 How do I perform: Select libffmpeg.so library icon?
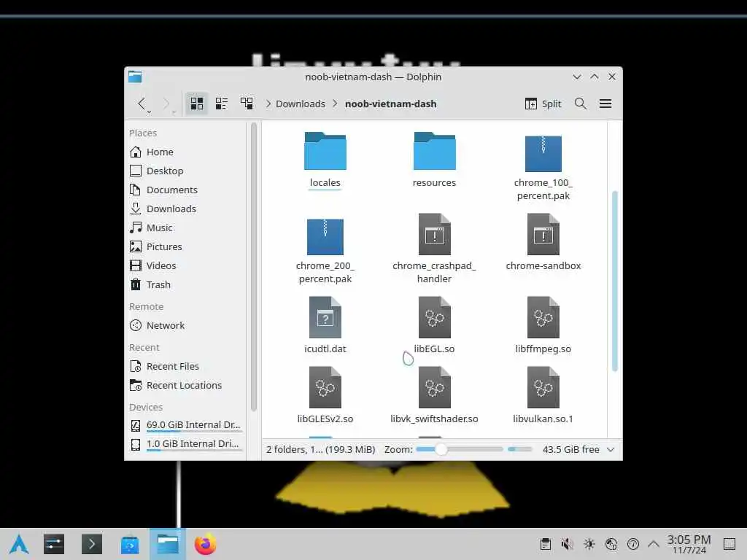coord(543,317)
